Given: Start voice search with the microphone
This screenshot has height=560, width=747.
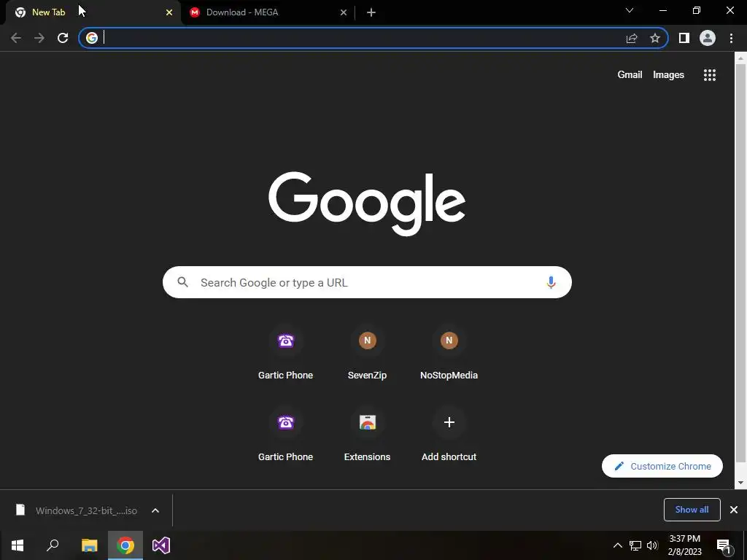Looking at the screenshot, I should 551,282.
